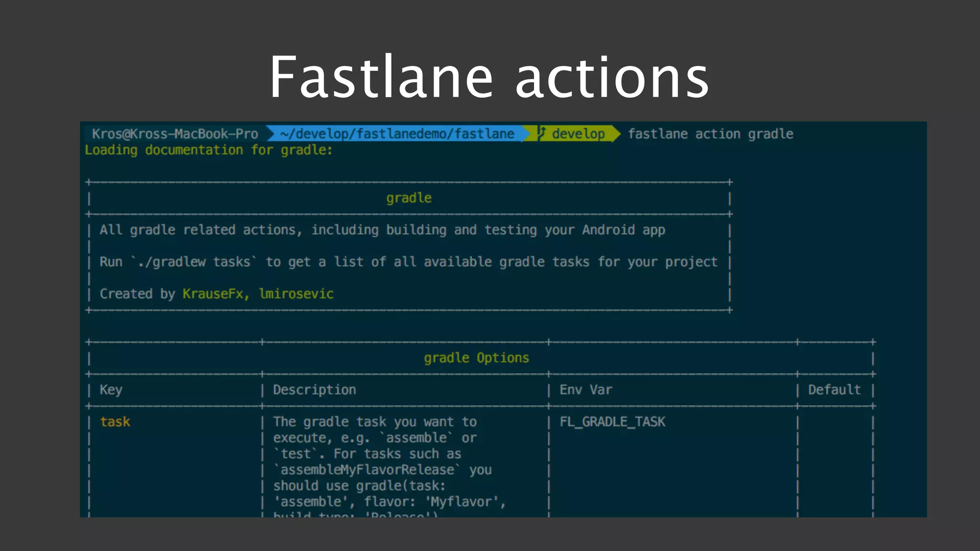Click the `assembleMyFlavorRelease` you line

(x=382, y=470)
